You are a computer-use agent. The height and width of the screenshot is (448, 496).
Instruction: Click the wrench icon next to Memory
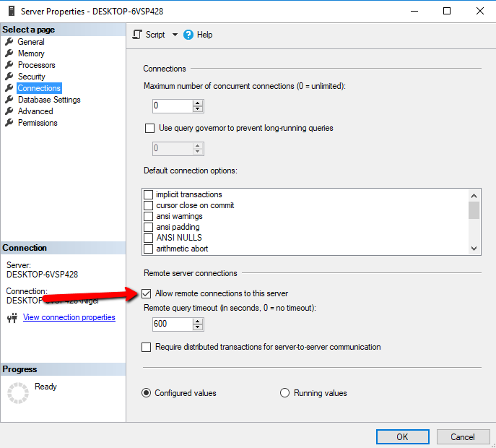coord(9,53)
